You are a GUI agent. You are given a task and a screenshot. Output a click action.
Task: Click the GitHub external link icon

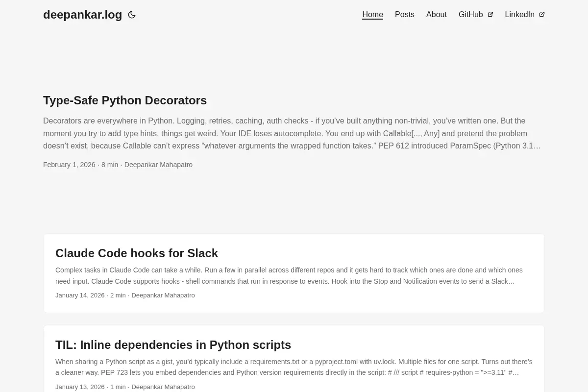pos(490,15)
